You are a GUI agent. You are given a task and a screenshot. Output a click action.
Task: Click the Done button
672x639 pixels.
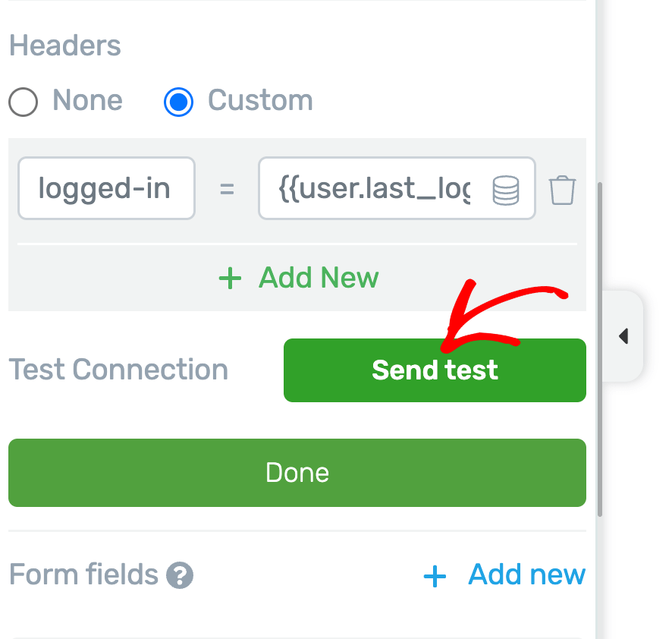(x=297, y=472)
